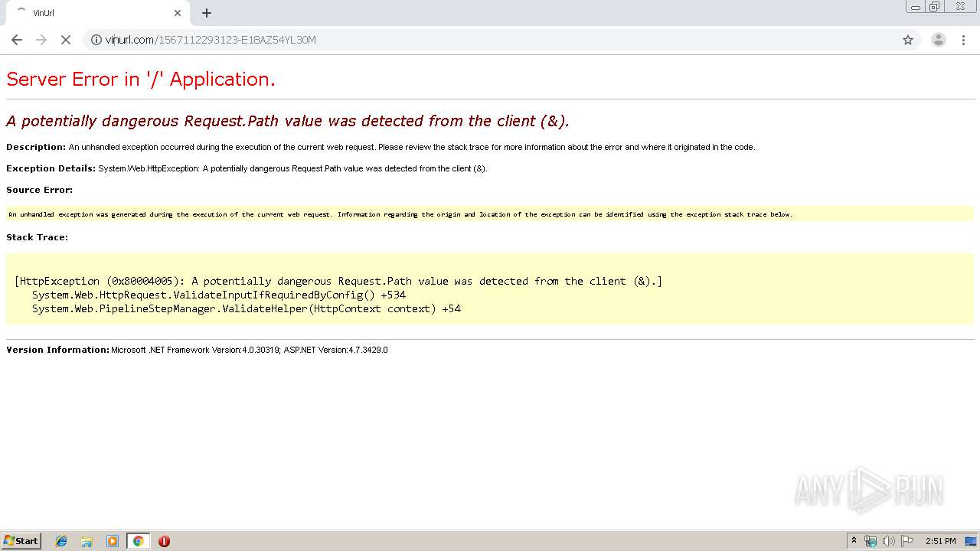Adjust volume via speaker tray icon
The image size is (980, 551).
click(x=889, y=541)
